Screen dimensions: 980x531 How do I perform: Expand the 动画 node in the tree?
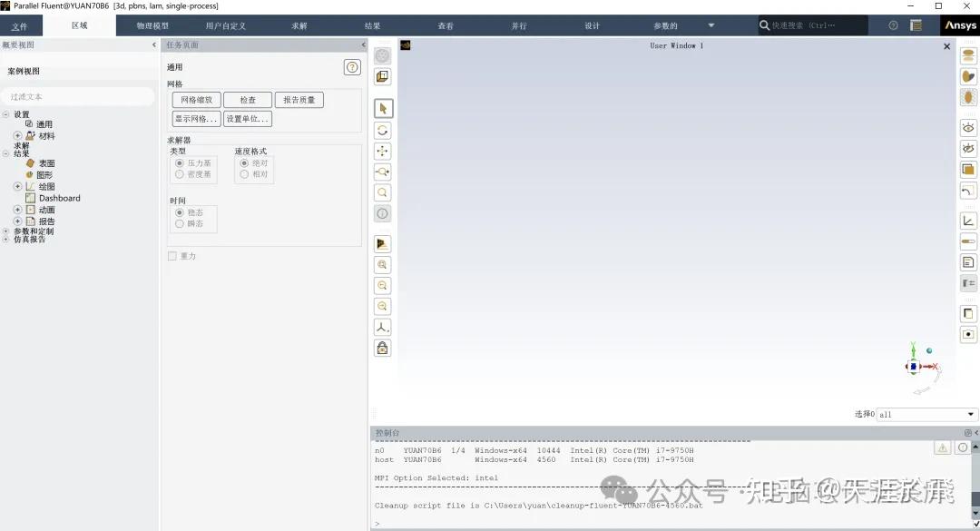(18, 209)
